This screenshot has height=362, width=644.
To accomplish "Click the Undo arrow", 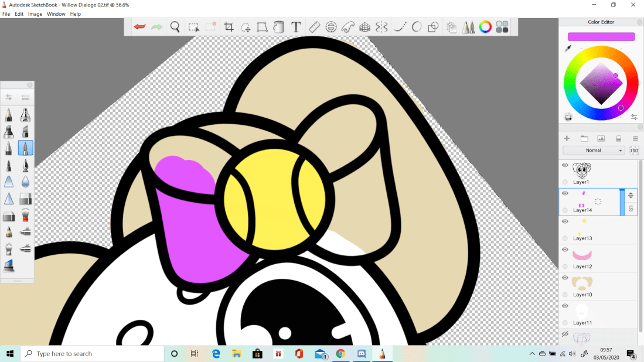I will pyautogui.click(x=139, y=26).
